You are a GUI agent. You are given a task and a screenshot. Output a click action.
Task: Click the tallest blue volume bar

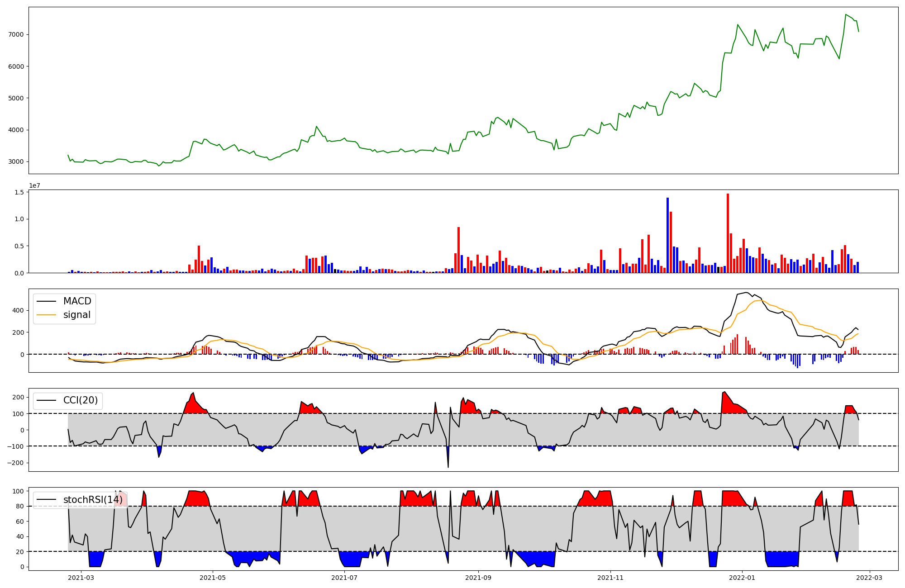pyautogui.click(x=667, y=235)
